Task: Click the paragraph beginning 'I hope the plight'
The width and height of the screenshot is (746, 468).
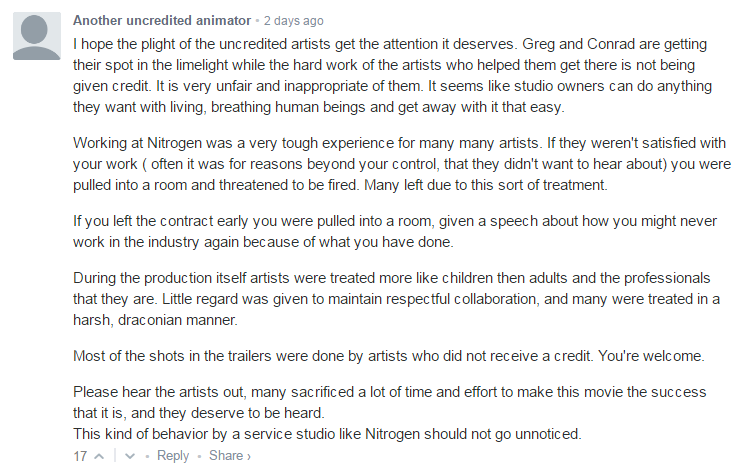Action: [x=393, y=75]
